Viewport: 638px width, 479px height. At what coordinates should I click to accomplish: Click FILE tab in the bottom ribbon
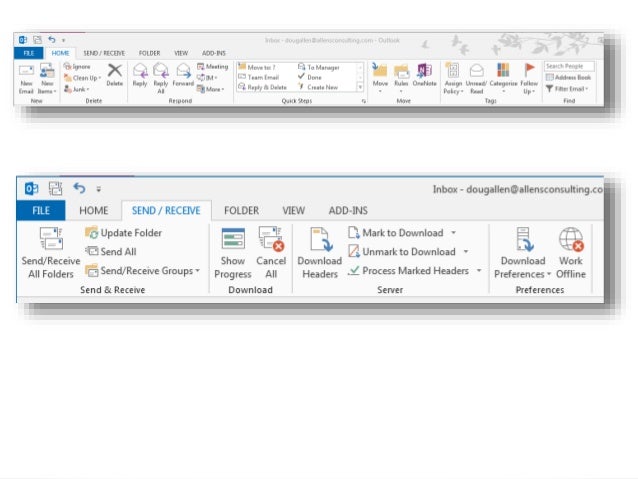pyautogui.click(x=41, y=210)
